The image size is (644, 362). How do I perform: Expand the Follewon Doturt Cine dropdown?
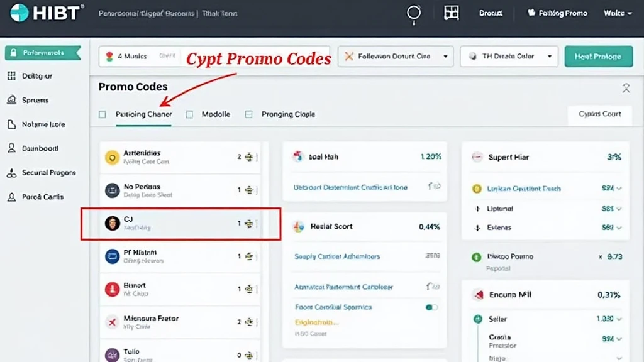pos(396,56)
